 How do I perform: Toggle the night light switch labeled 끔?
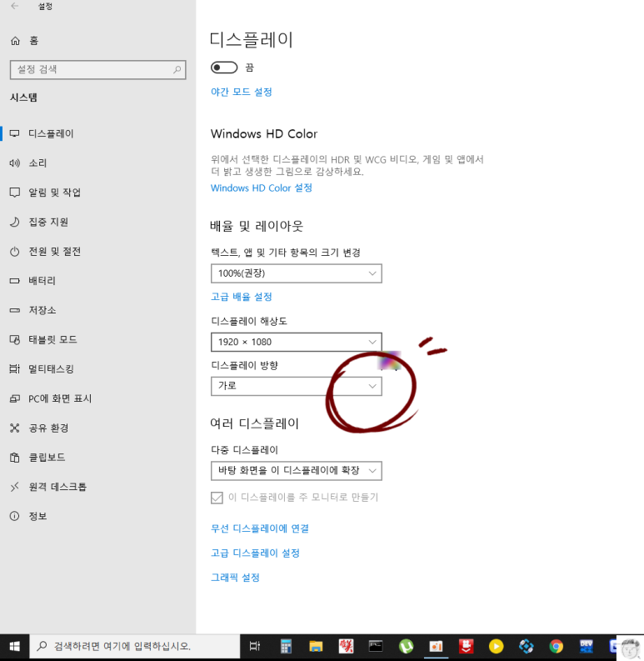click(x=224, y=68)
